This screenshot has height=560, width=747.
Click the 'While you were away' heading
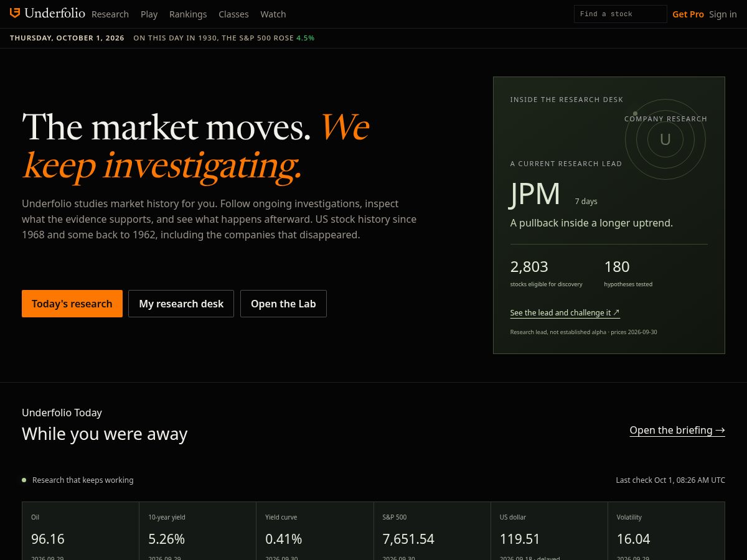[105, 434]
